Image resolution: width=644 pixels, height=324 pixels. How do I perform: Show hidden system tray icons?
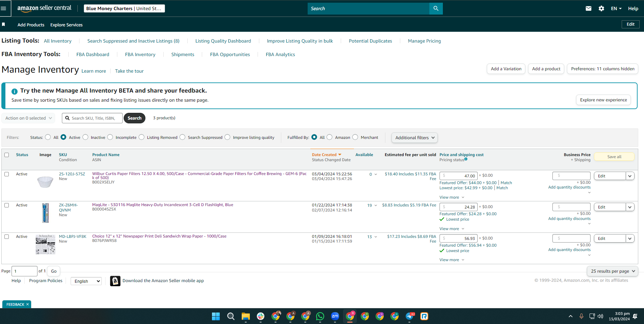point(571,316)
